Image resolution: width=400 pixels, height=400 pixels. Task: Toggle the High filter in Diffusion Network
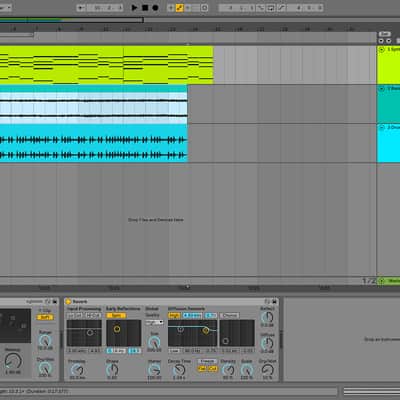174,315
